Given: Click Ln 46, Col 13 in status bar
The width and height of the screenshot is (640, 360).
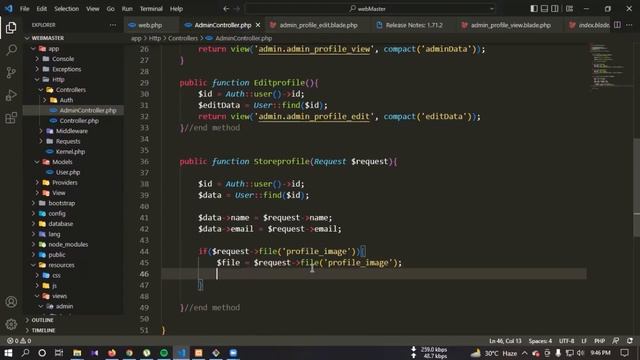Looking at the screenshot, I should pos(505,341).
